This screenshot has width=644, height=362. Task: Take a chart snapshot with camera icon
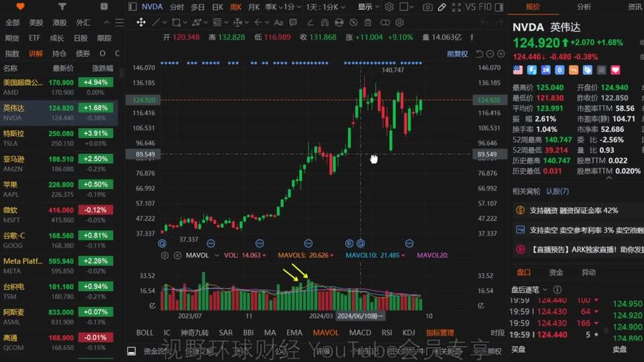[427, 7]
